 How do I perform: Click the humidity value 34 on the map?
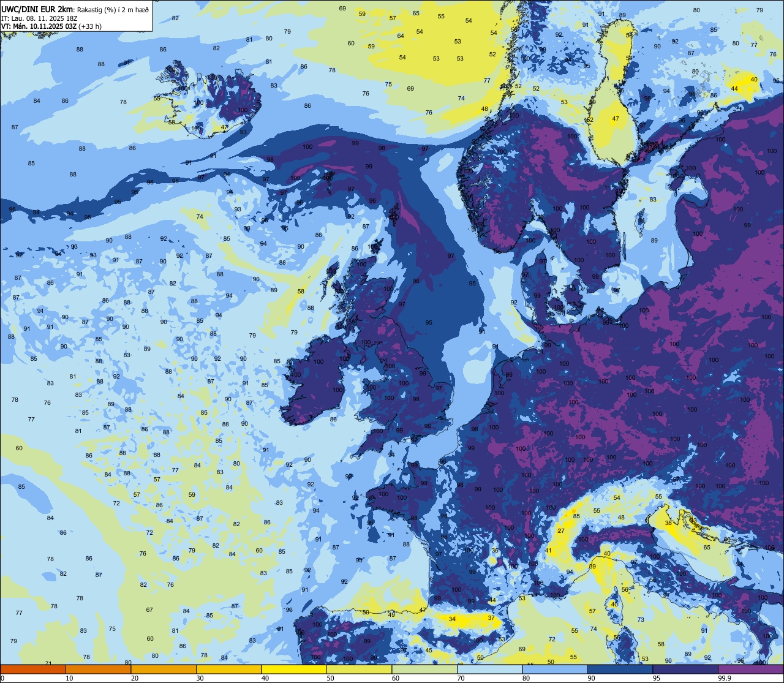point(452,619)
